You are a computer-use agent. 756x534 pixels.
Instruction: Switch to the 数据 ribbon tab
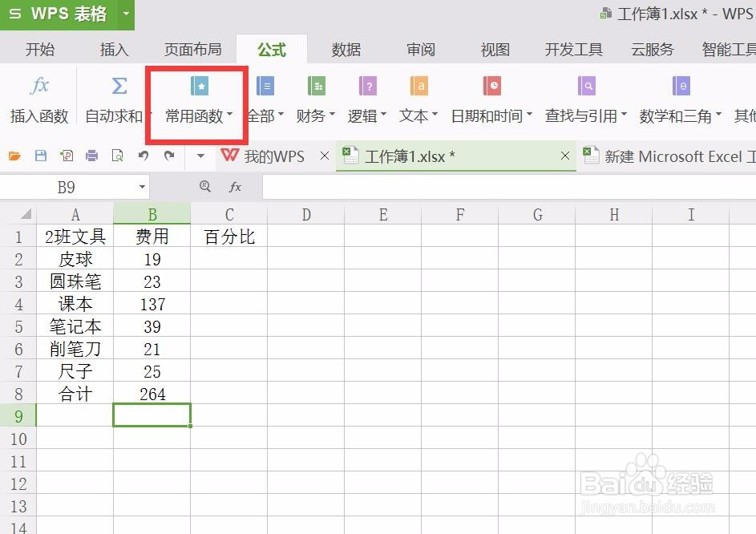click(345, 49)
